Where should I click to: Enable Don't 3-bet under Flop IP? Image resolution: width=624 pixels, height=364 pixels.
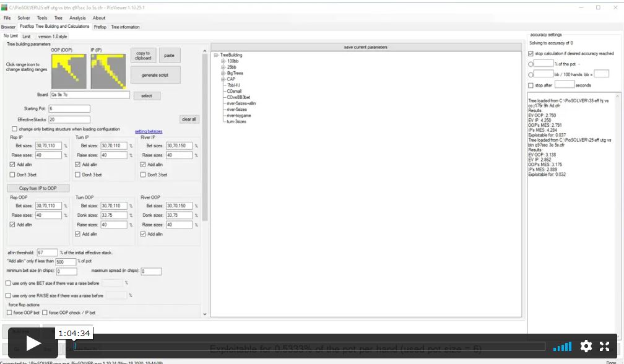(x=12, y=175)
